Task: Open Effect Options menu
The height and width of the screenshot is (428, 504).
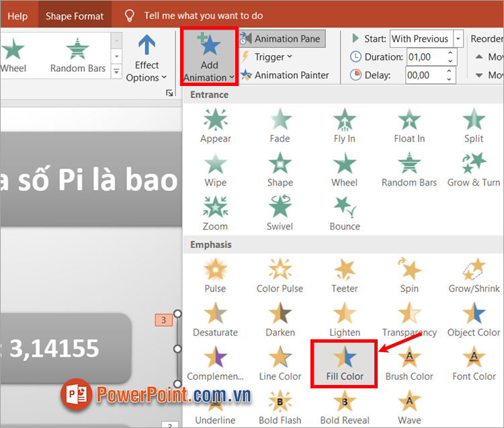Action: tap(146, 59)
